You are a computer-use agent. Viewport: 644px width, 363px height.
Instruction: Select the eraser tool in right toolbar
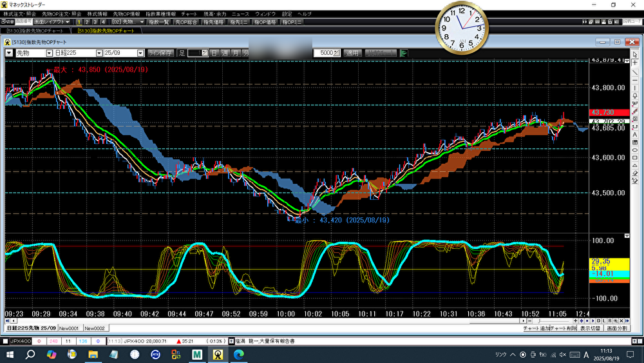point(635,173)
